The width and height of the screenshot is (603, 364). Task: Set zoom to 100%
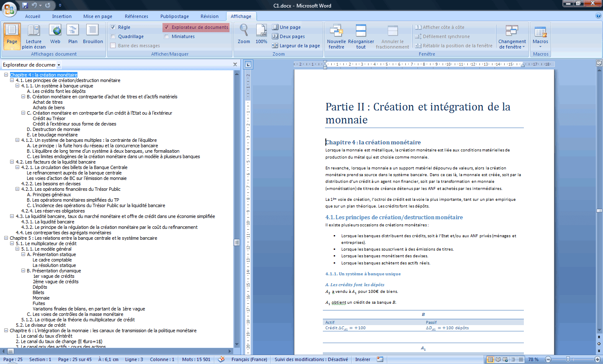tap(261, 34)
